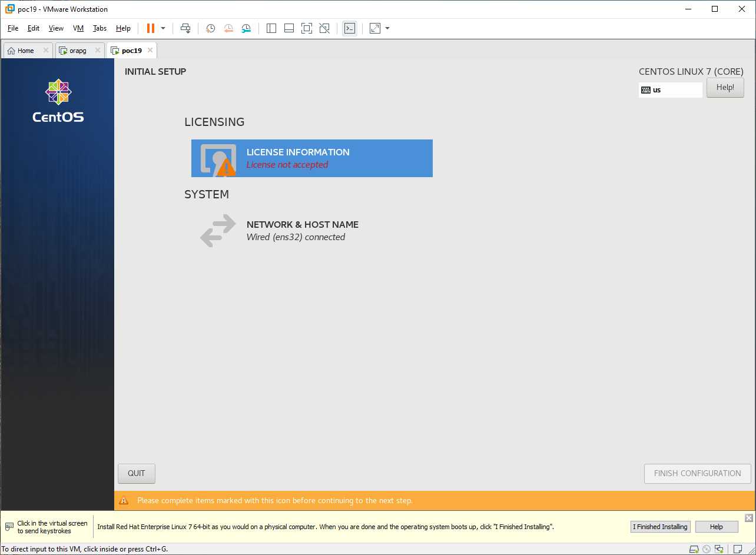Click the 'SYSTEM' section heading
756x555 pixels.
(207, 194)
